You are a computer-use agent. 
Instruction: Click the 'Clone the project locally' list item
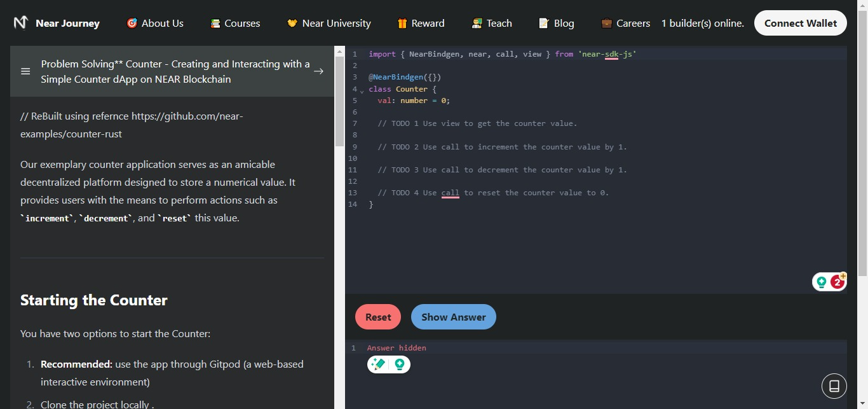97,405
